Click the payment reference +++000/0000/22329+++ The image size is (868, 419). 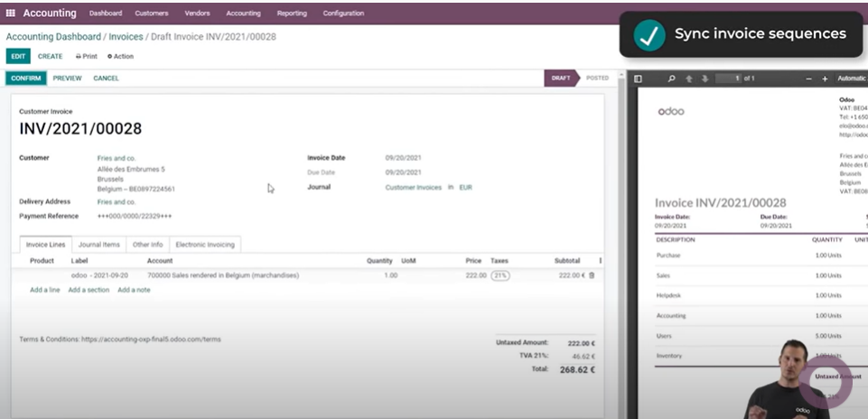coord(135,217)
